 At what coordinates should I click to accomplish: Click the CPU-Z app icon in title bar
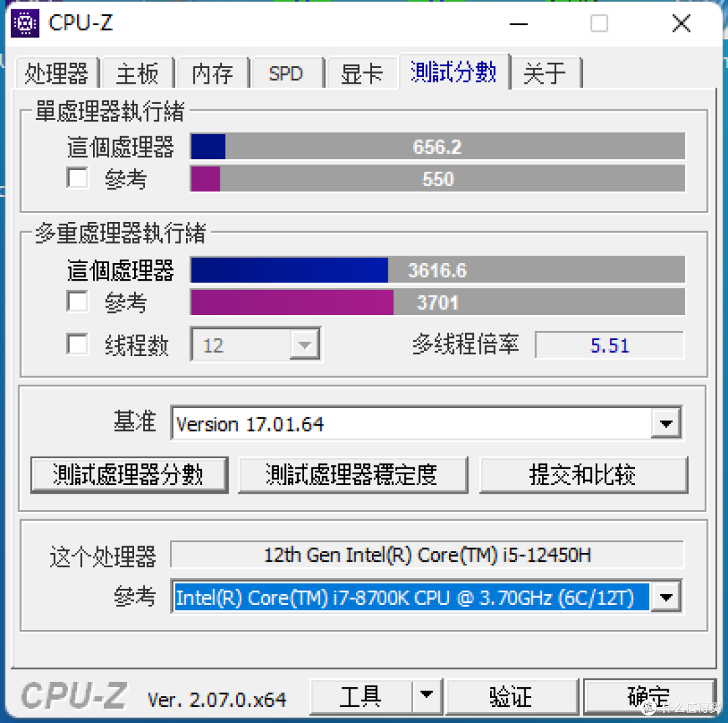point(25,22)
